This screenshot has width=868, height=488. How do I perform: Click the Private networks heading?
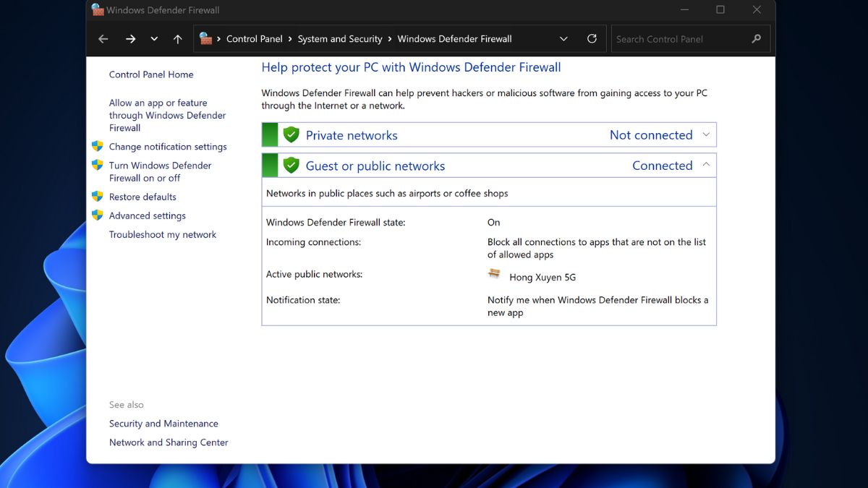352,135
